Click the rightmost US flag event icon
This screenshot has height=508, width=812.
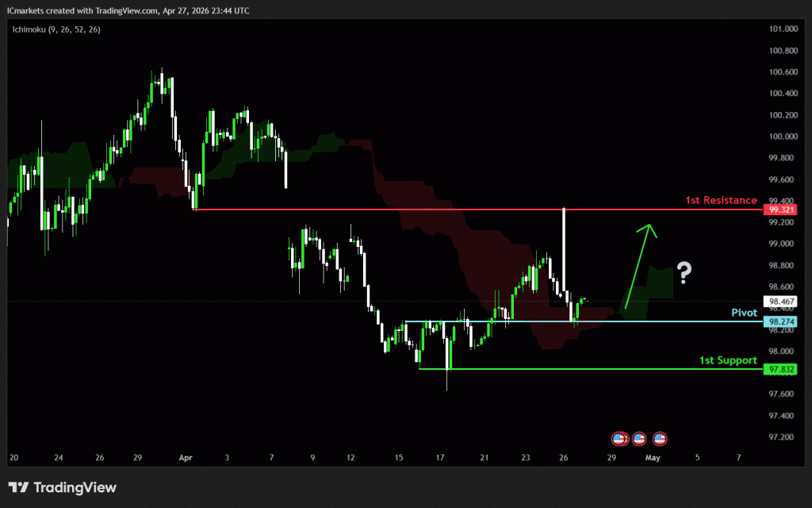660,438
